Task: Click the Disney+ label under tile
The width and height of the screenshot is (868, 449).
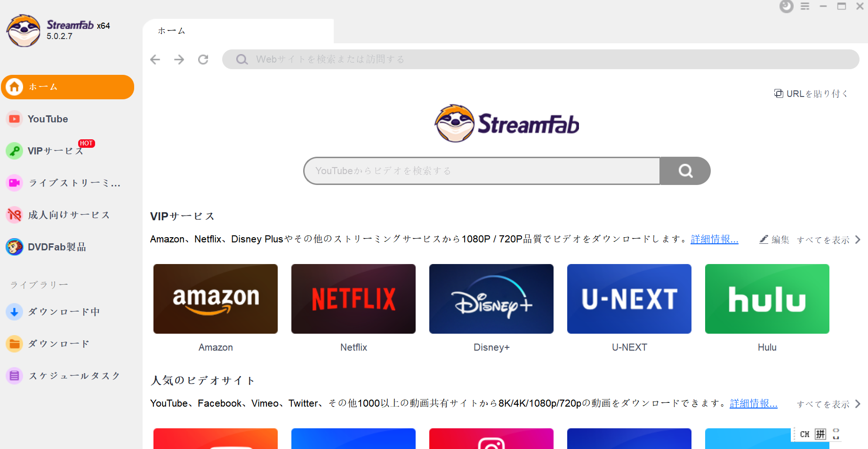Action: (491, 347)
